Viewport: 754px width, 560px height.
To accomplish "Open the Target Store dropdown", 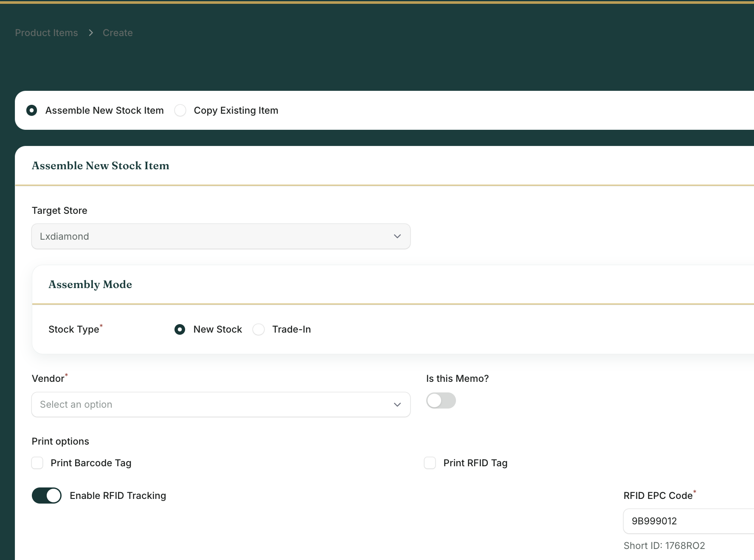I will pos(221,236).
